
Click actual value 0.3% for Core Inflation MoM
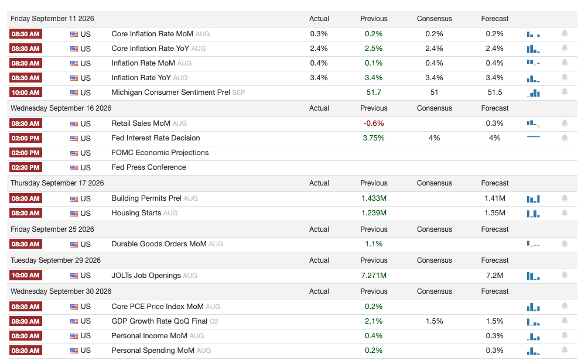[x=319, y=34]
